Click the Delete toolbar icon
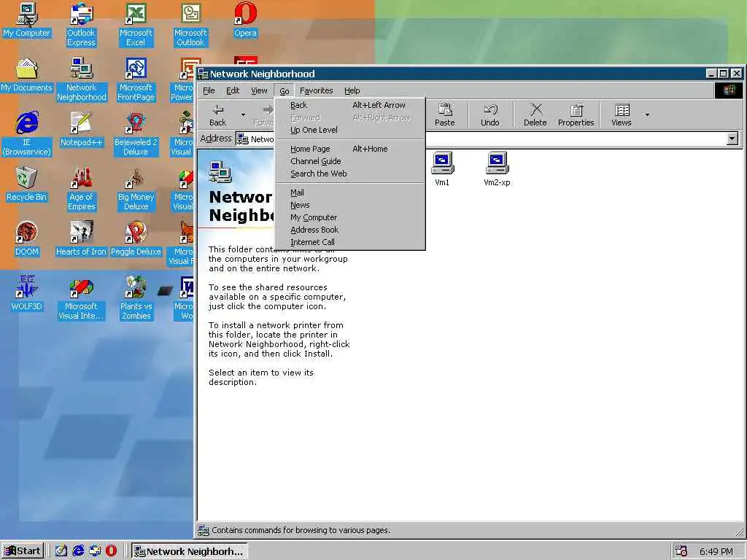The height and width of the screenshot is (560, 747). point(535,114)
